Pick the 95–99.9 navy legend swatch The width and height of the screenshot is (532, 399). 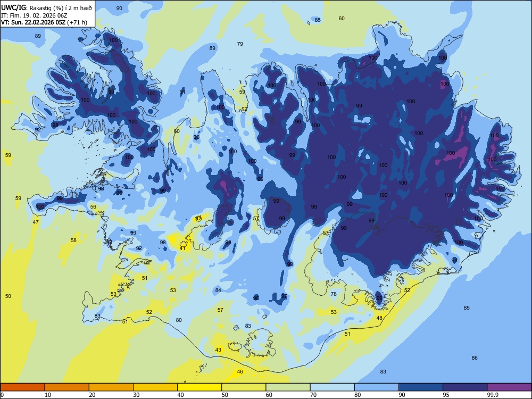pos(465,387)
